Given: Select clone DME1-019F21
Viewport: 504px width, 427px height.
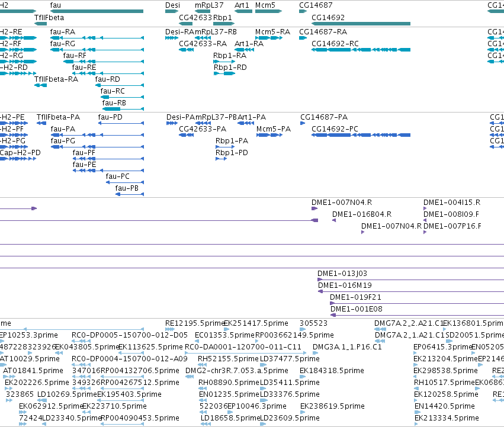Looking at the screenshot, I should [x=355, y=297].
